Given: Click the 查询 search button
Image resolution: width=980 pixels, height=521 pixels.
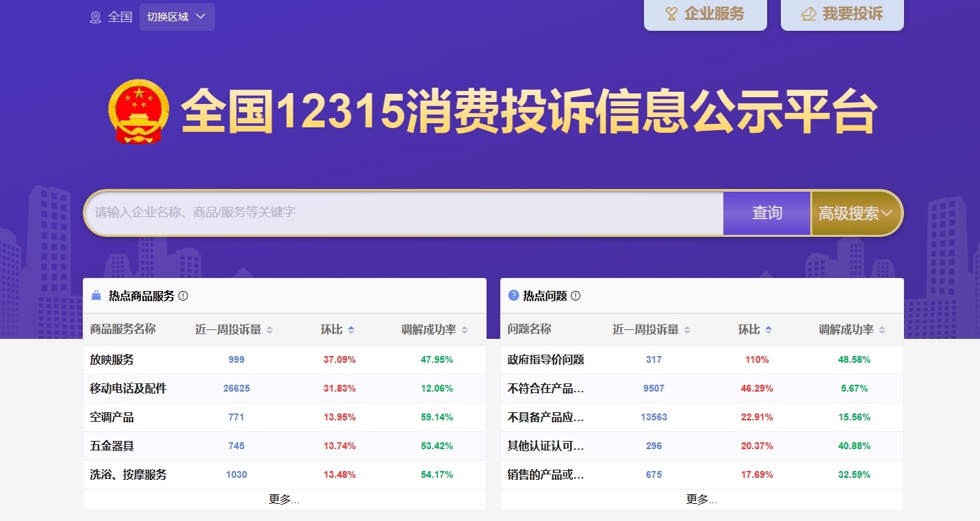Looking at the screenshot, I should (x=767, y=213).
